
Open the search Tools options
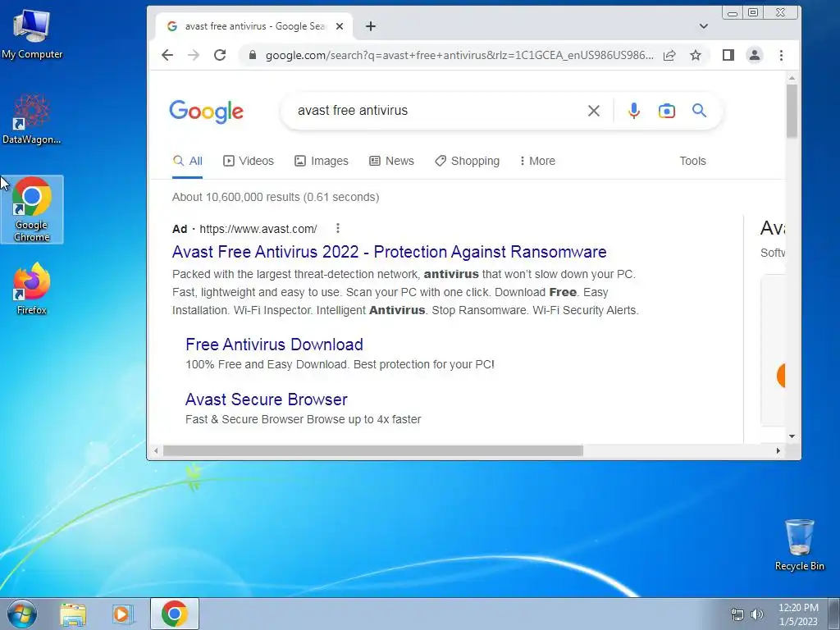pos(692,161)
